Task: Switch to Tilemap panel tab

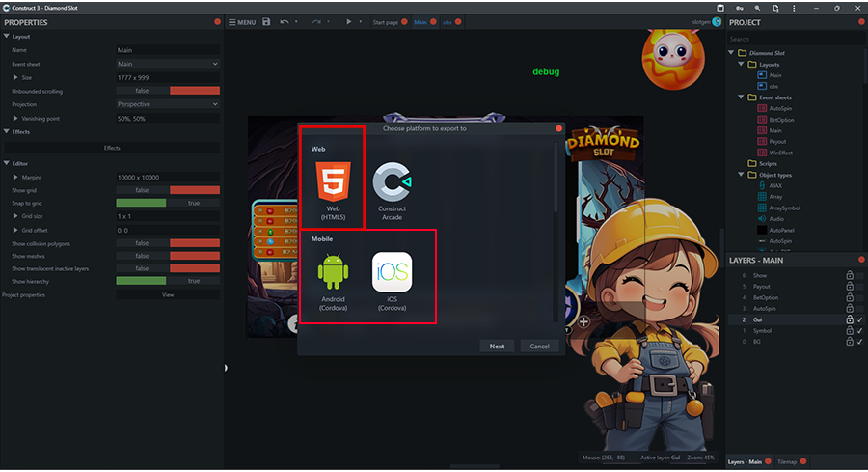Action: click(787, 462)
